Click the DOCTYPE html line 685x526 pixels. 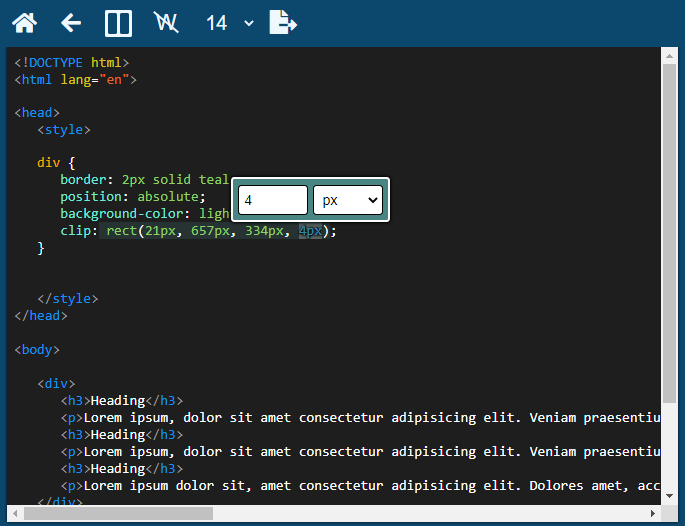(72, 63)
